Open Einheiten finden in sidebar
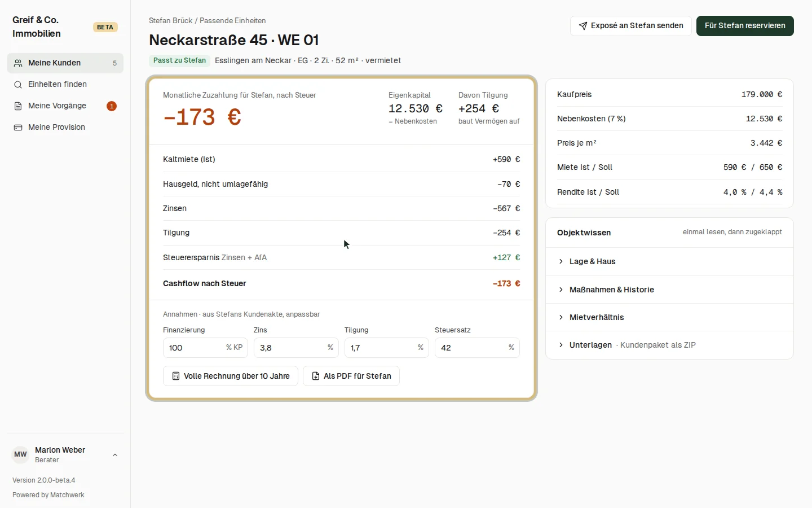Screen dimensions: 812x508 click(65, 85)
